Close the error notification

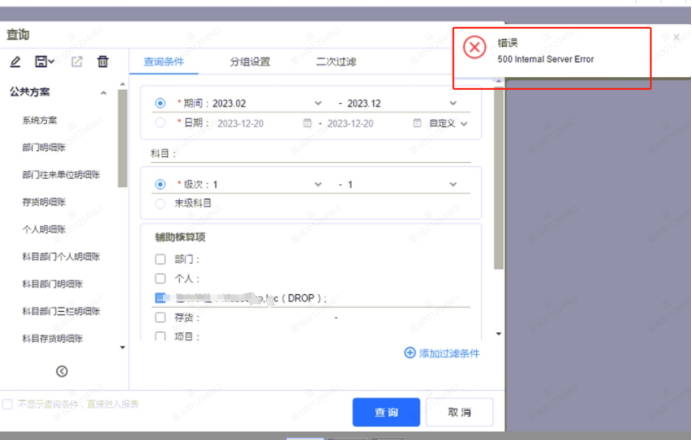click(676, 37)
